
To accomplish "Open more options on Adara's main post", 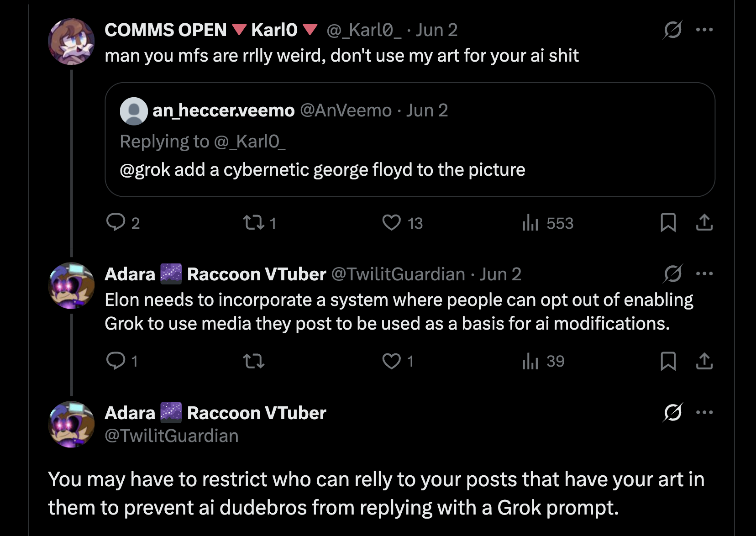I will 704,413.
